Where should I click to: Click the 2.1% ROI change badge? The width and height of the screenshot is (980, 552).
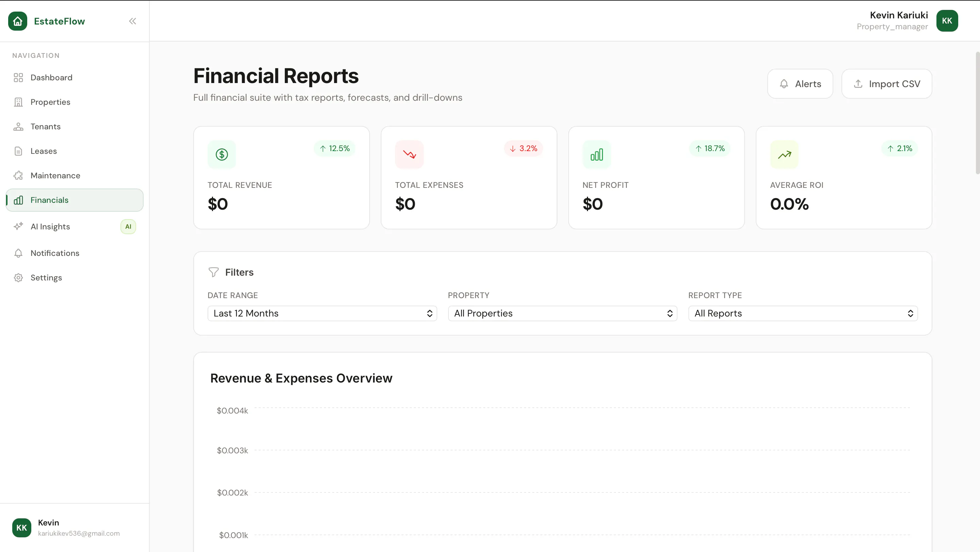click(x=899, y=148)
